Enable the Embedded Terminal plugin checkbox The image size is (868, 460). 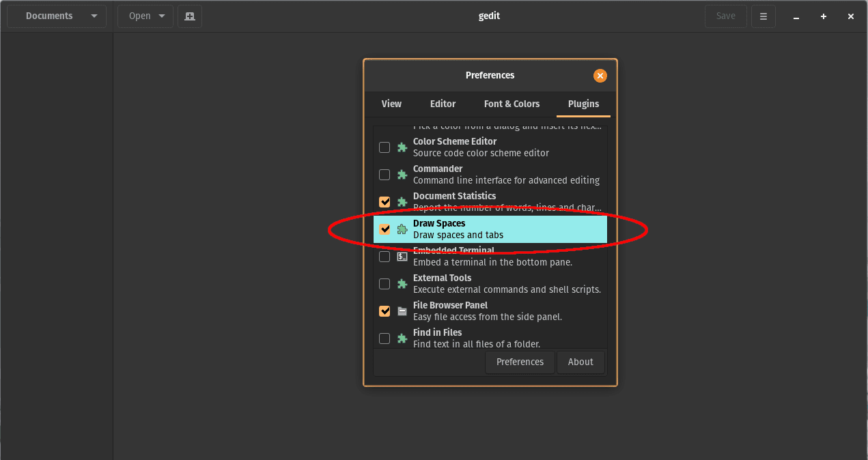coord(384,257)
